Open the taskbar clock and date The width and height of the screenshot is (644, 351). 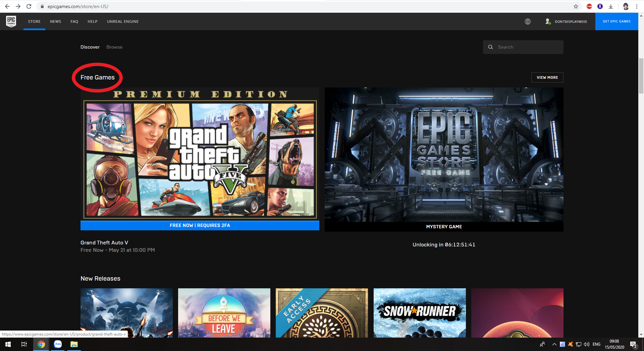tap(614, 344)
